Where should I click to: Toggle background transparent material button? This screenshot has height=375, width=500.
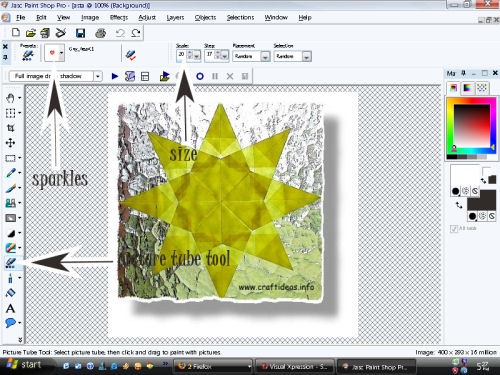click(492, 217)
